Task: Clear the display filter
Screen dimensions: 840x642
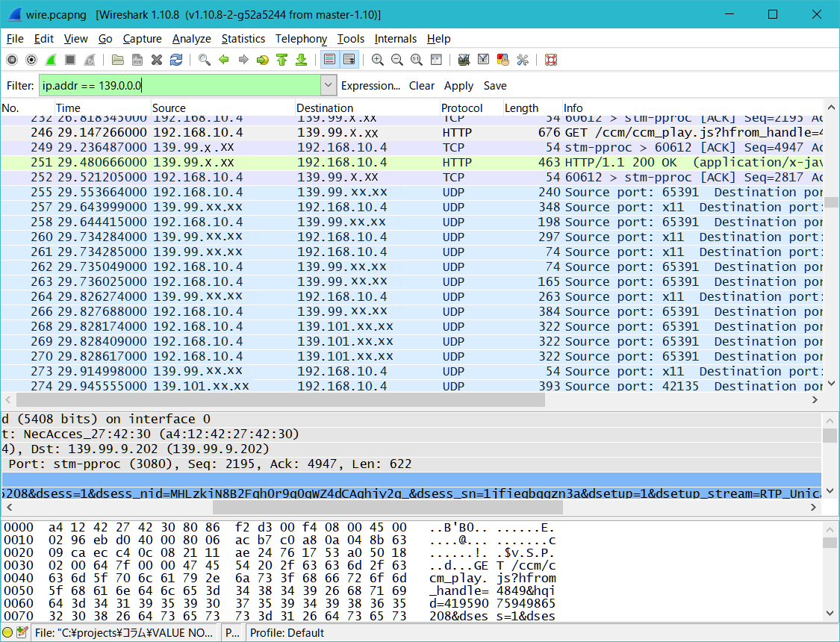Action: pyautogui.click(x=422, y=86)
